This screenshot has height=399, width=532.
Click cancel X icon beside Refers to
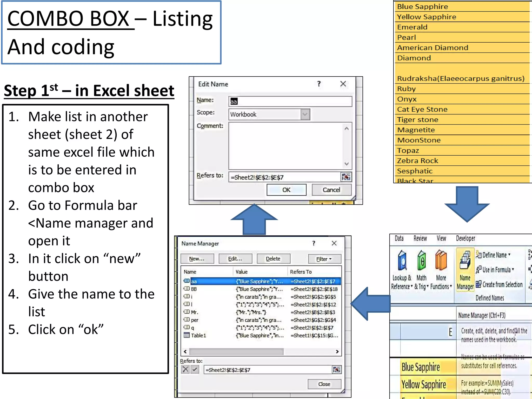[185, 369]
